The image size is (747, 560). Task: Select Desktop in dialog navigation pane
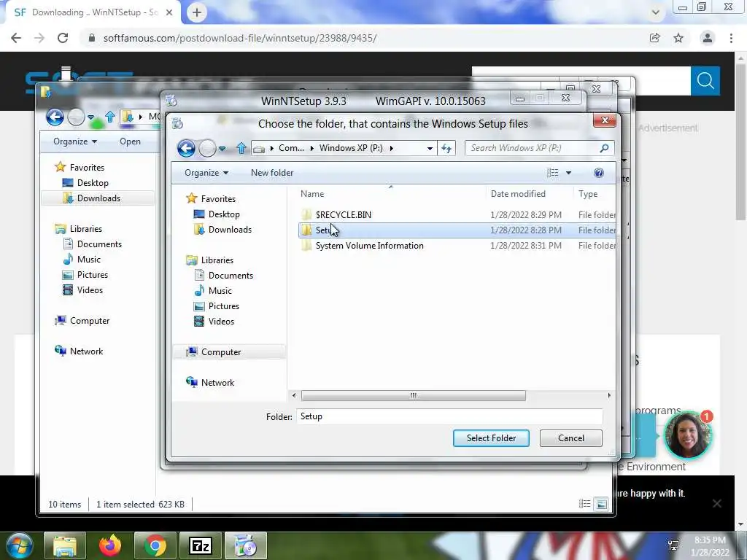click(223, 214)
